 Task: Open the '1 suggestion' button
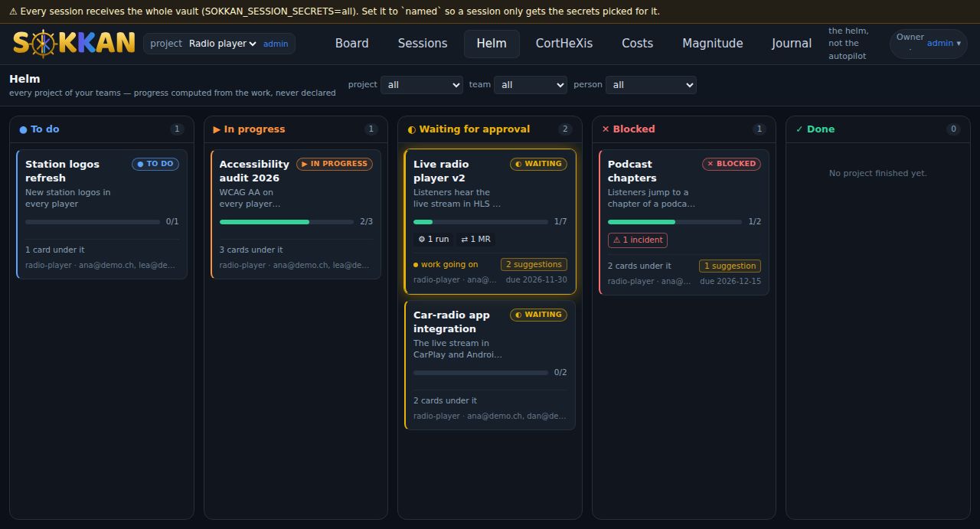(x=730, y=266)
